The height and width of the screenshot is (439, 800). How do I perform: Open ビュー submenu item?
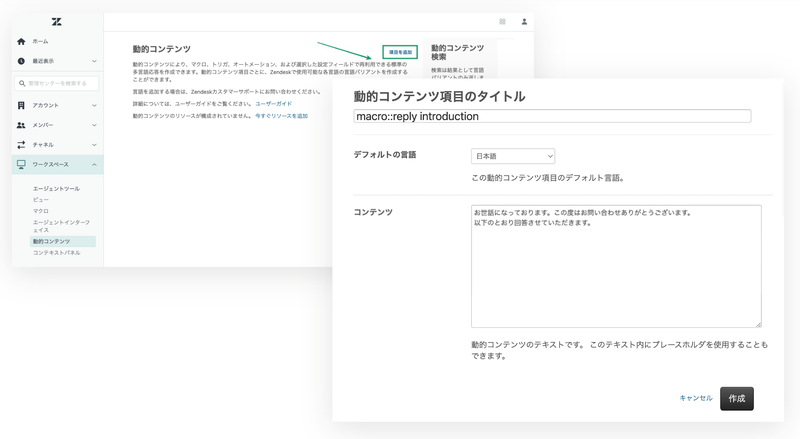tap(41, 200)
